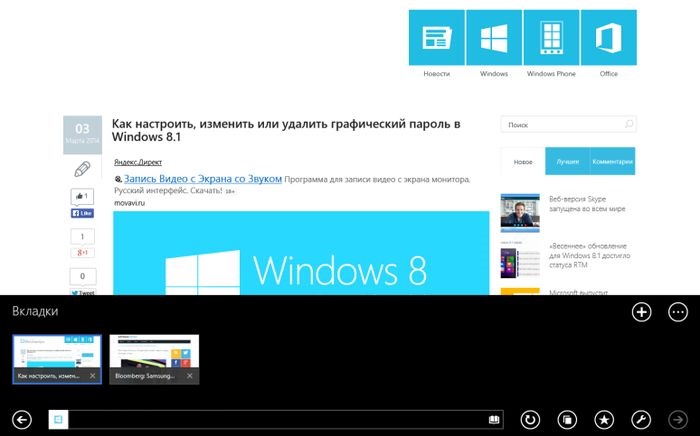Image resolution: width=700 pixels, height=436 pixels.
Task: Click the Вкладки tabs heading
Action: 35,311
